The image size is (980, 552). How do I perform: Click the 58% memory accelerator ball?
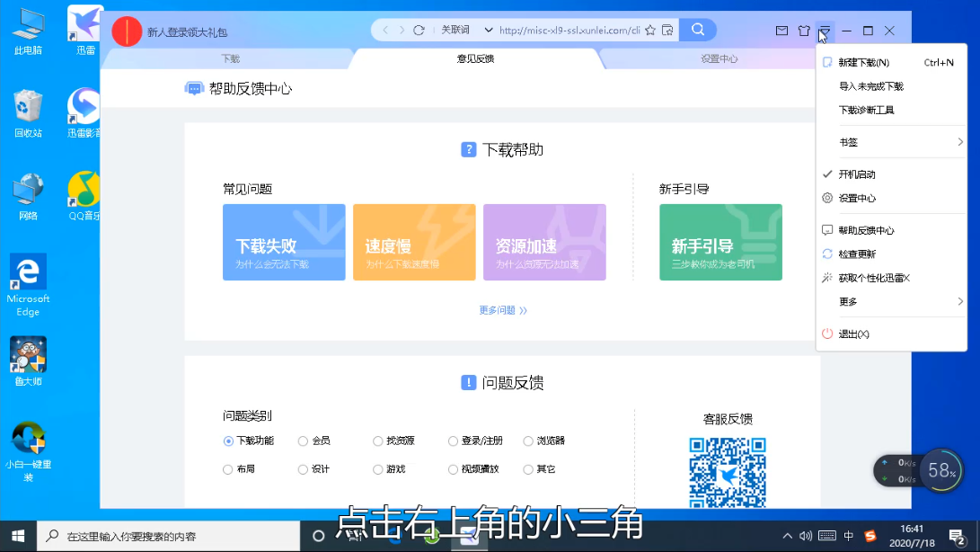coord(940,470)
